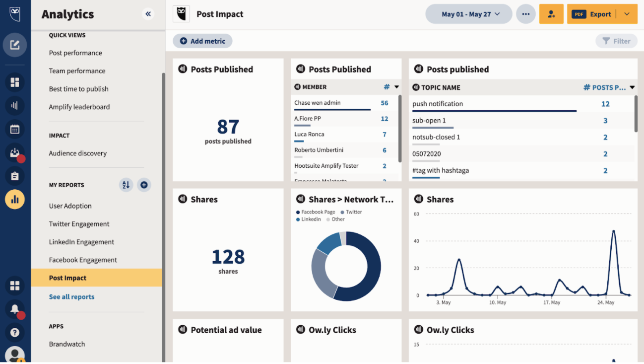Open the notifications bell icon

click(15, 309)
